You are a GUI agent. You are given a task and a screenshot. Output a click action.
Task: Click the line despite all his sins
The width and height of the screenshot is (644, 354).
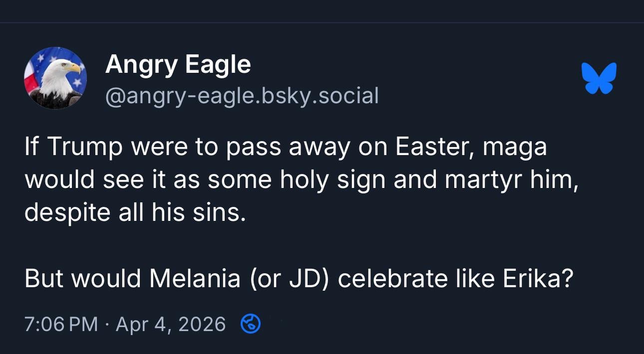(135, 212)
